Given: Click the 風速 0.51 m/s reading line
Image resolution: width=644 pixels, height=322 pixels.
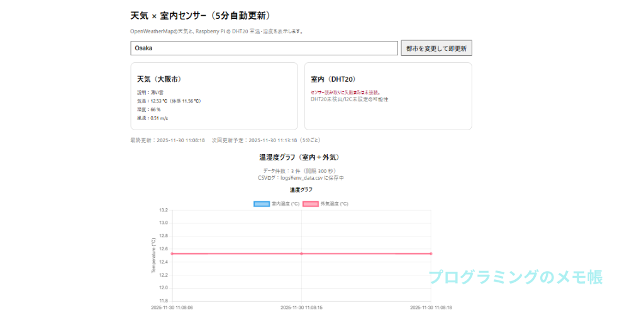Looking at the screenshot, I should [x=152, y=118].
